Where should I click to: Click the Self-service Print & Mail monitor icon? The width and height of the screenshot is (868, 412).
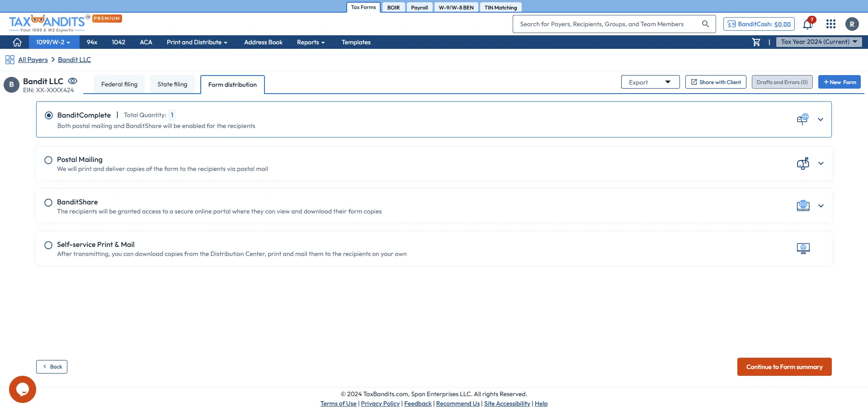(803, 248)
